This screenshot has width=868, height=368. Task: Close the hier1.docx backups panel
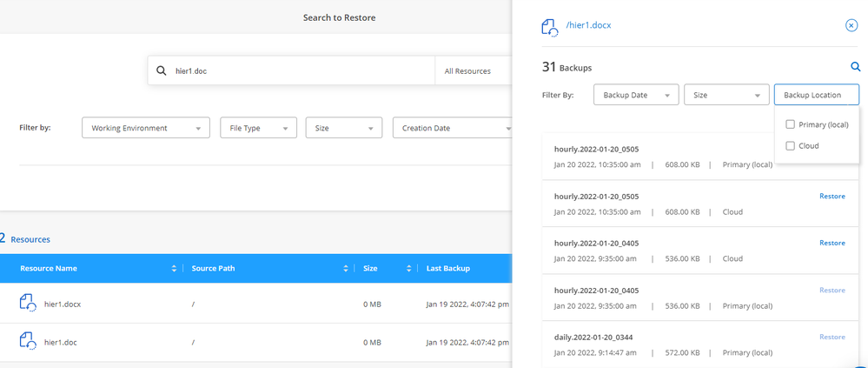851,26
